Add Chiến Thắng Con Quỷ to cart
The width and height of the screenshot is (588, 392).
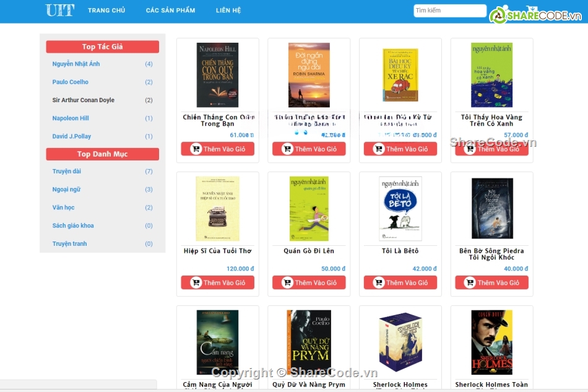217,149
